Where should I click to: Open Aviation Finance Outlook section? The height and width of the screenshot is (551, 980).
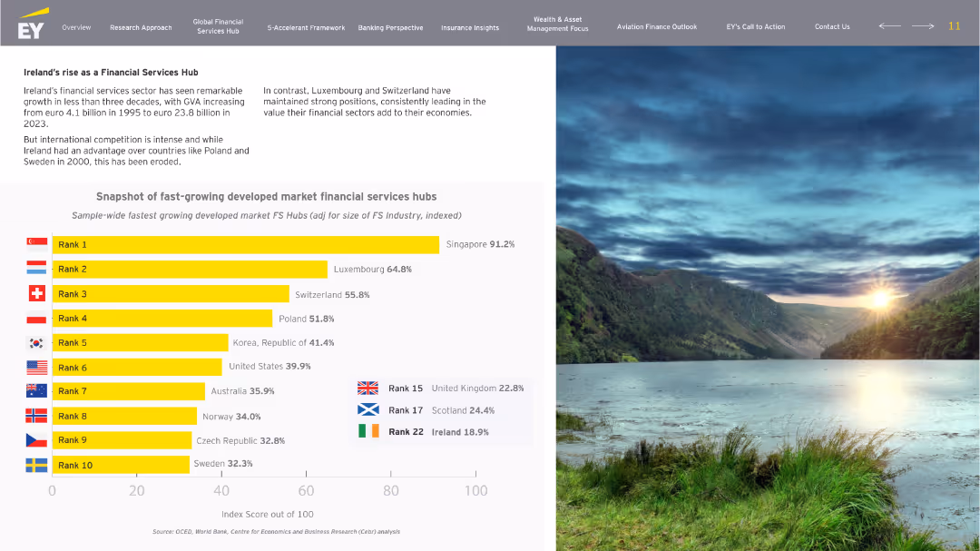tap(657, 26)
